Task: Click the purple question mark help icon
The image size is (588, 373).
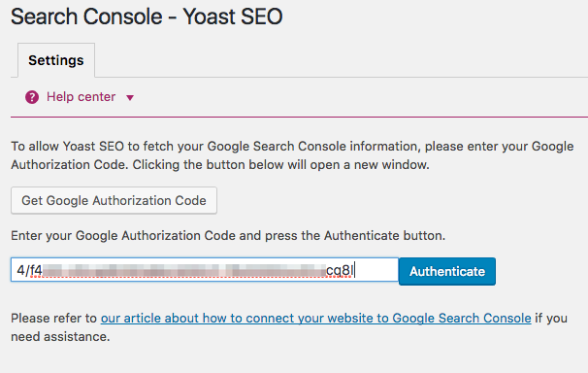Action: (x=32, y=97)
